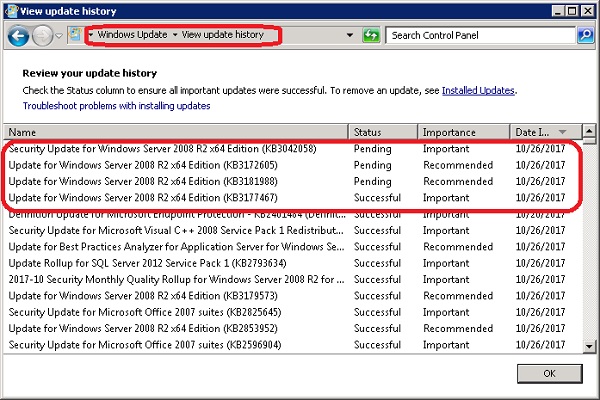The image size is (600, 400).
Task: Select the KB3042058 security update row
Action: [175, 149]
